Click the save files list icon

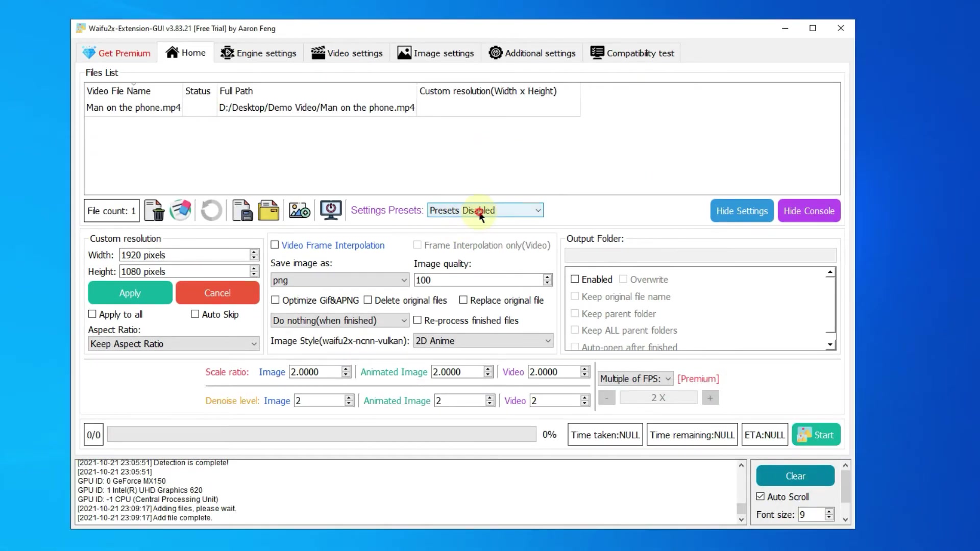[242, 210]
